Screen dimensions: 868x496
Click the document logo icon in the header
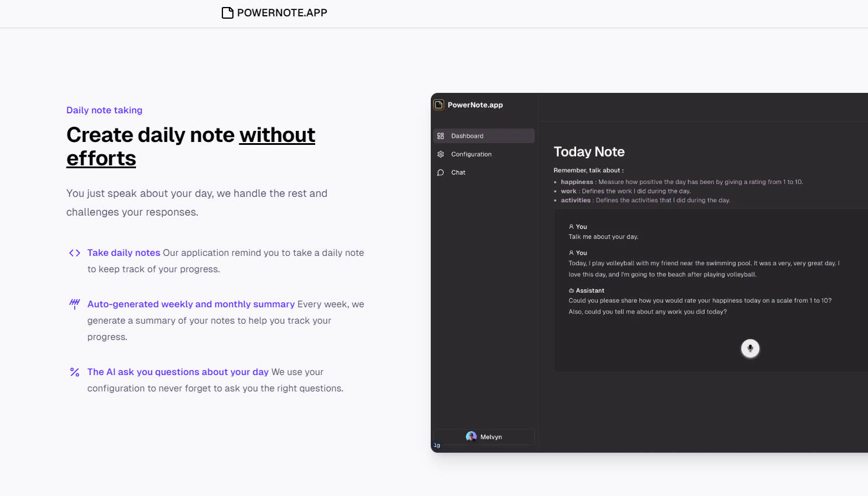(227, 13)
